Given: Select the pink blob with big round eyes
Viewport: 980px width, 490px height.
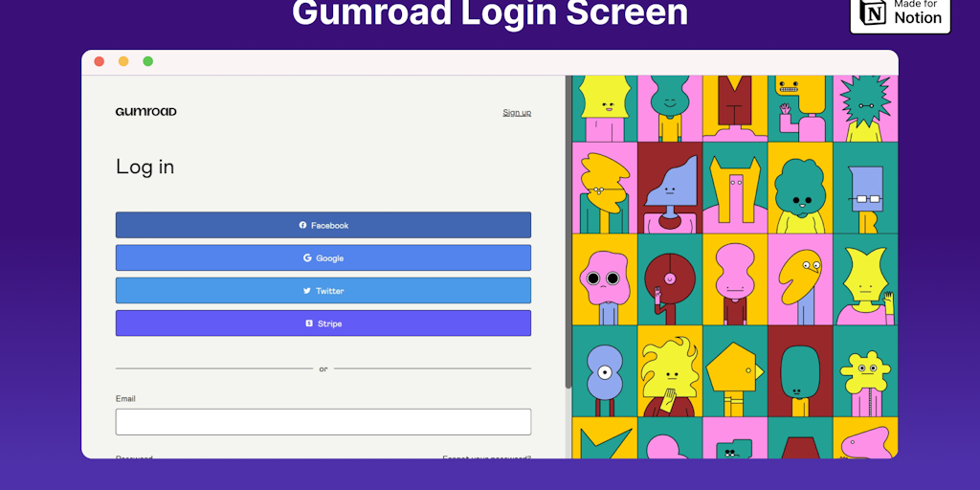Looking at the screenshot, I should (x=605, y=279).
